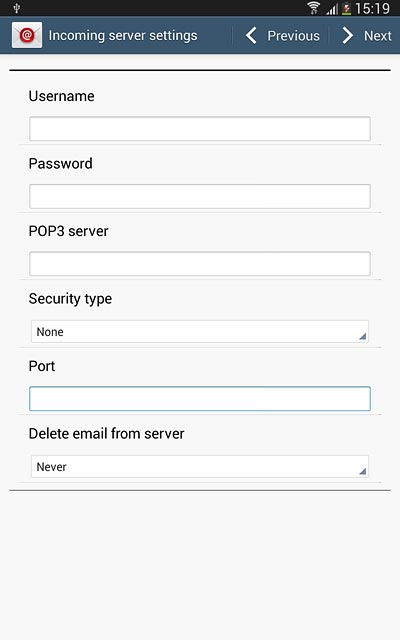Image resolution: width=400 pixels, height=640 pixels.
Task: Focus the Username text field
Action: 200,129
